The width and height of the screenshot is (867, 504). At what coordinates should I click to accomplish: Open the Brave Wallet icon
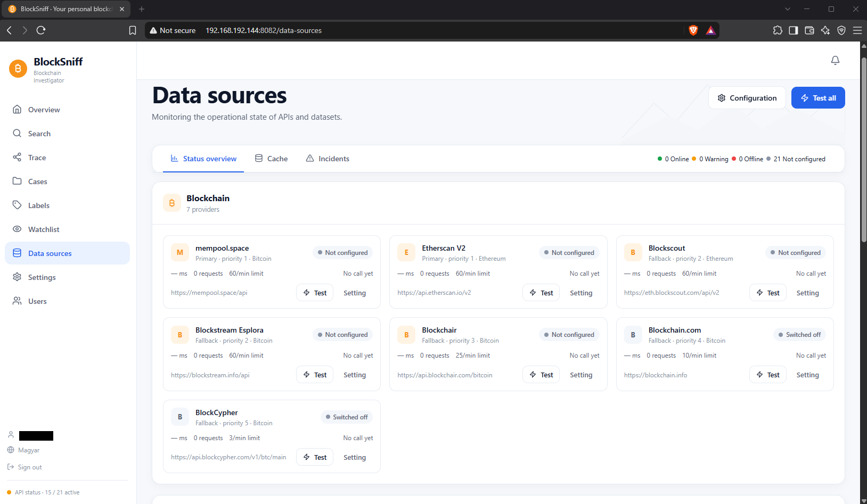click(x=809, y=30)
